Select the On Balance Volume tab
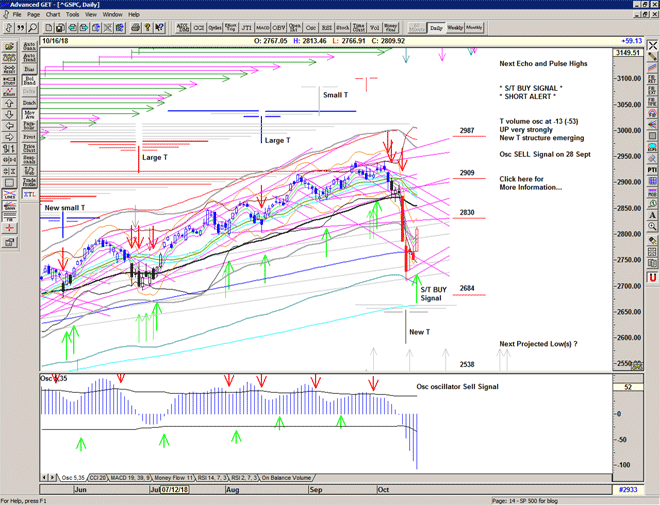The width and height of the screenshot is (660, 505). 286,478
